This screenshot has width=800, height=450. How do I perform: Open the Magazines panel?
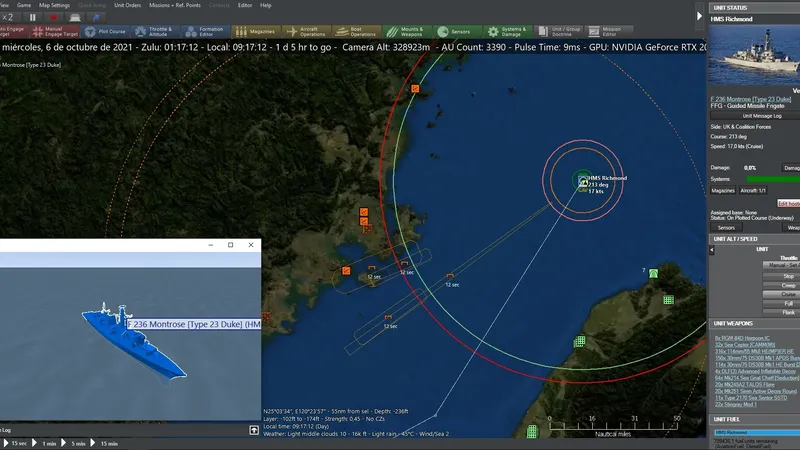[259, 31]
